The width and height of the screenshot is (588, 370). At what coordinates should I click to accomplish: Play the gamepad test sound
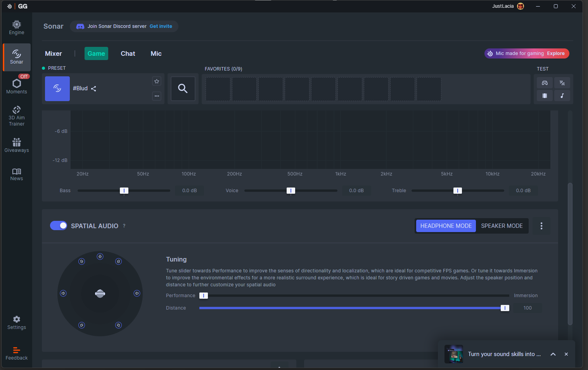pyautogui.click(x=545, y=83)
